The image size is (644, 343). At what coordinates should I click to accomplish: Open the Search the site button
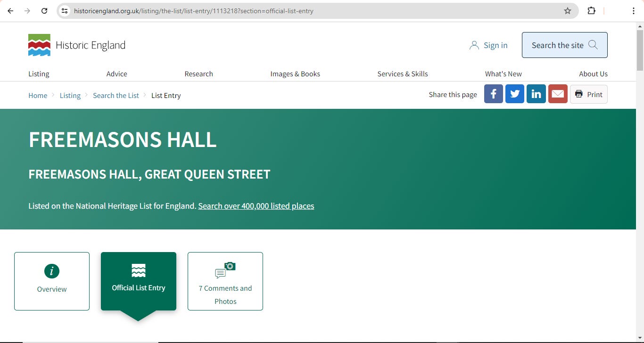(x=564, y=45)
